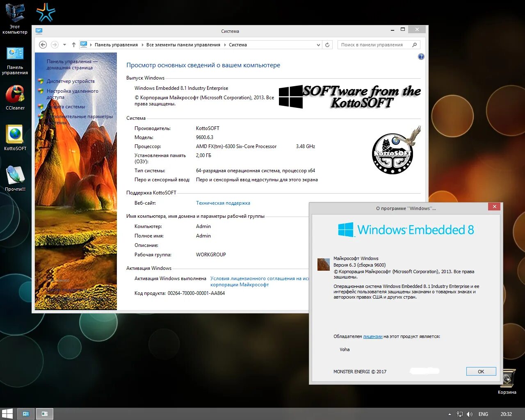The height and width of the screenshot is (420, 525).
Task: Open the volume tray icon
Action: click(x=470, y=414)
